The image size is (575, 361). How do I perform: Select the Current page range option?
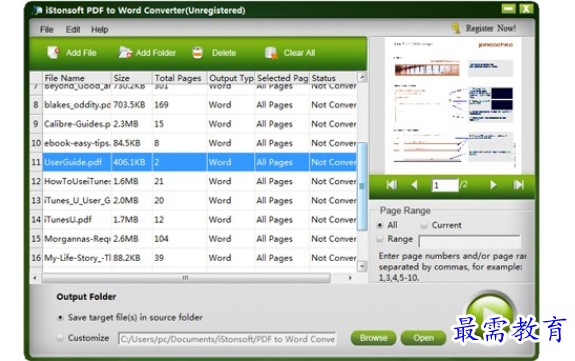coord(424,225)
